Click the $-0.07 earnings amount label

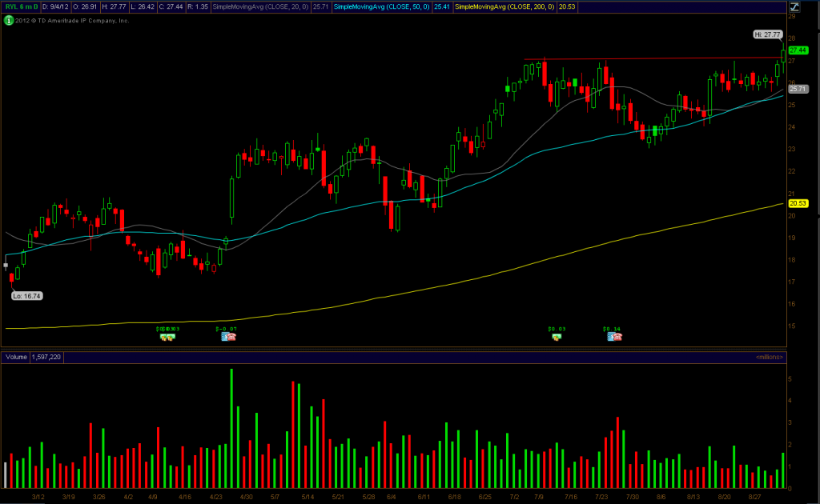pos(227,329)
